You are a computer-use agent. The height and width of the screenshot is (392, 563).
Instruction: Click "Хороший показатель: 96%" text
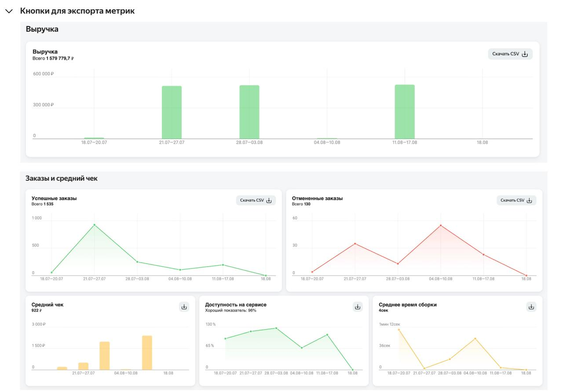[230, 311]
